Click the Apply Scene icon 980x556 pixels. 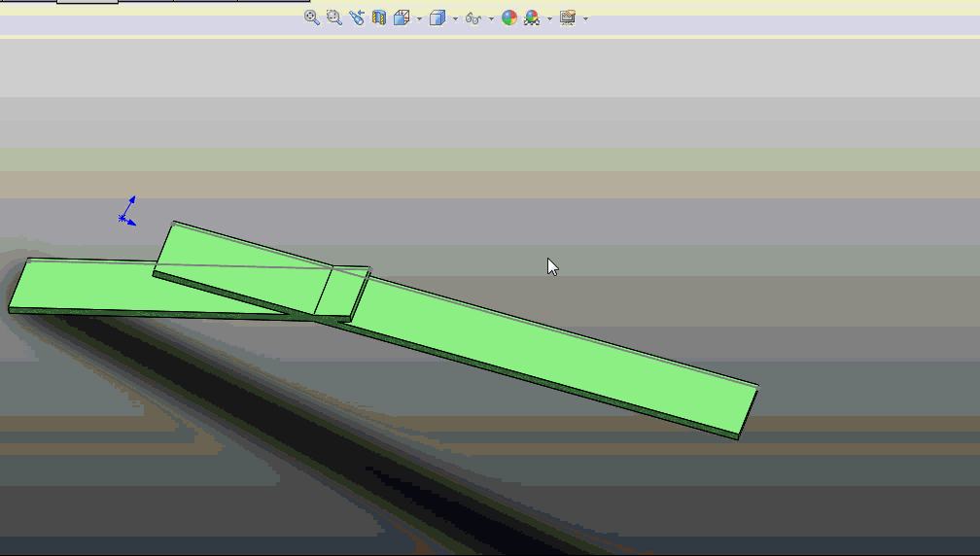click(x=532, y=17)
